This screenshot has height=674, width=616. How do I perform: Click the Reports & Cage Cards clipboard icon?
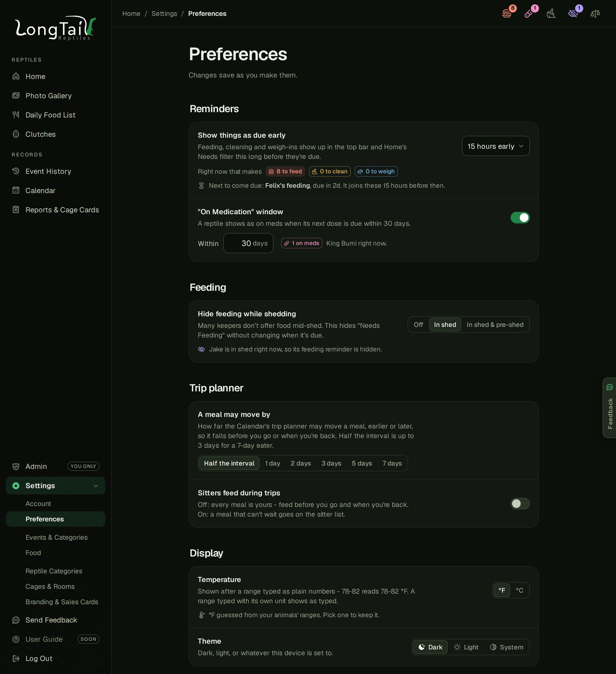[x=16, y=210]
